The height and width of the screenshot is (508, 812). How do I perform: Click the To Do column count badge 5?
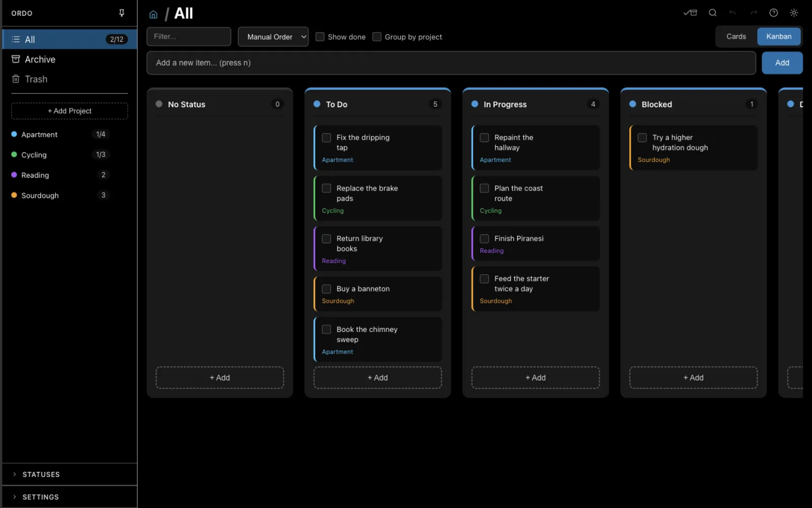pyautogui.click(x=435, y=104)
